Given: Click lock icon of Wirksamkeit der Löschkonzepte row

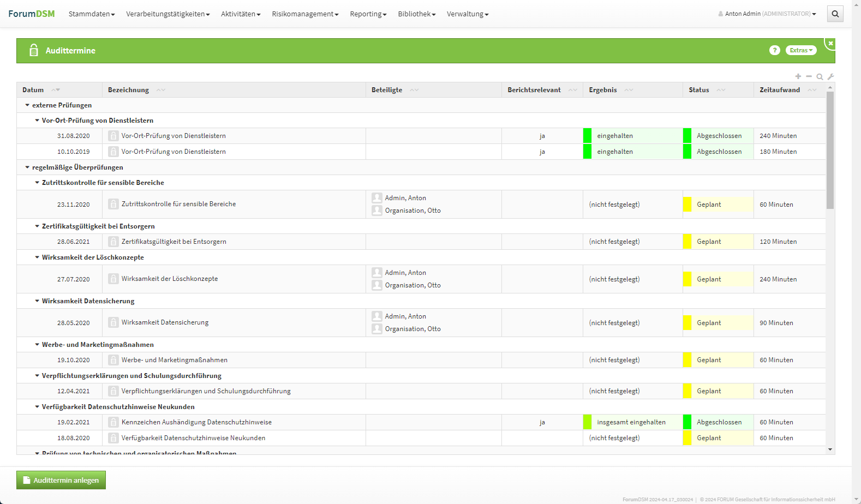Looking at the screenshot, I should (x=113, y=279).
